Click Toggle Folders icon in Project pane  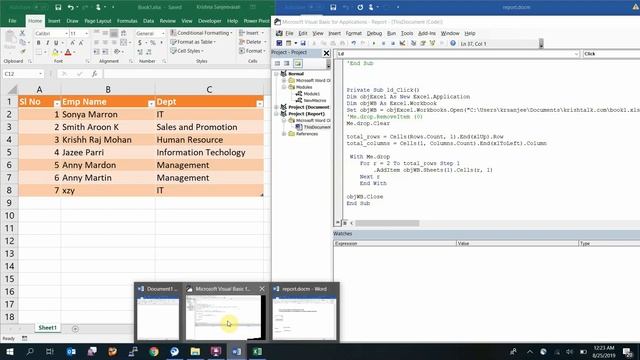coord(298,64)
